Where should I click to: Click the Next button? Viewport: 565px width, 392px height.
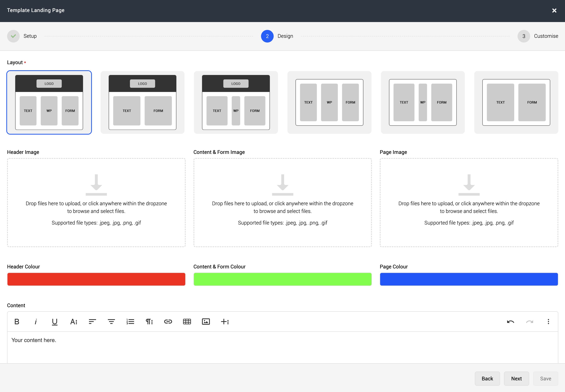pos(516,378)
